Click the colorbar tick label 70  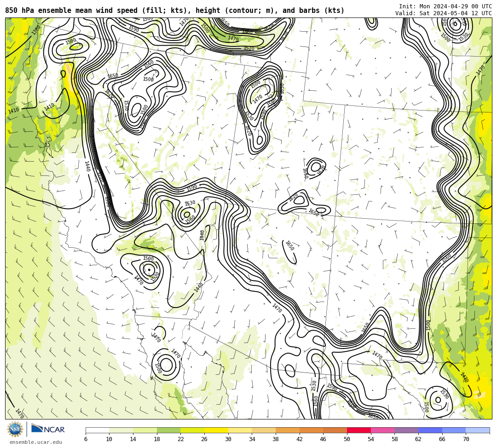coord(466,439)
